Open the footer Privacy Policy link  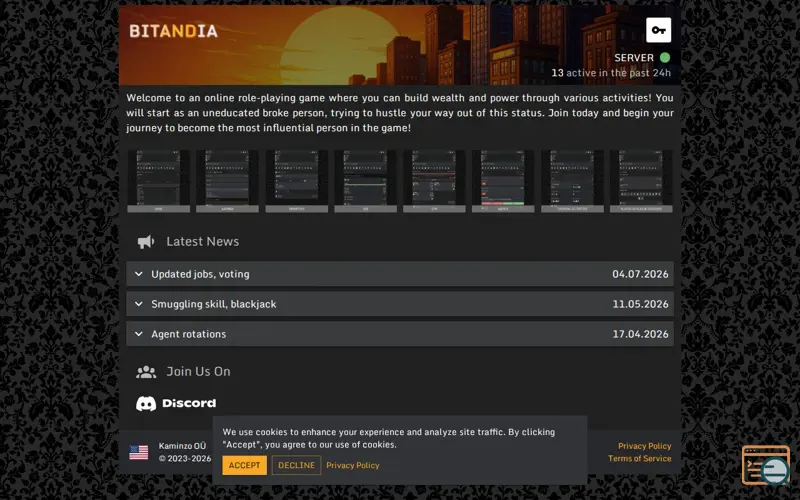tap(644, 446)
